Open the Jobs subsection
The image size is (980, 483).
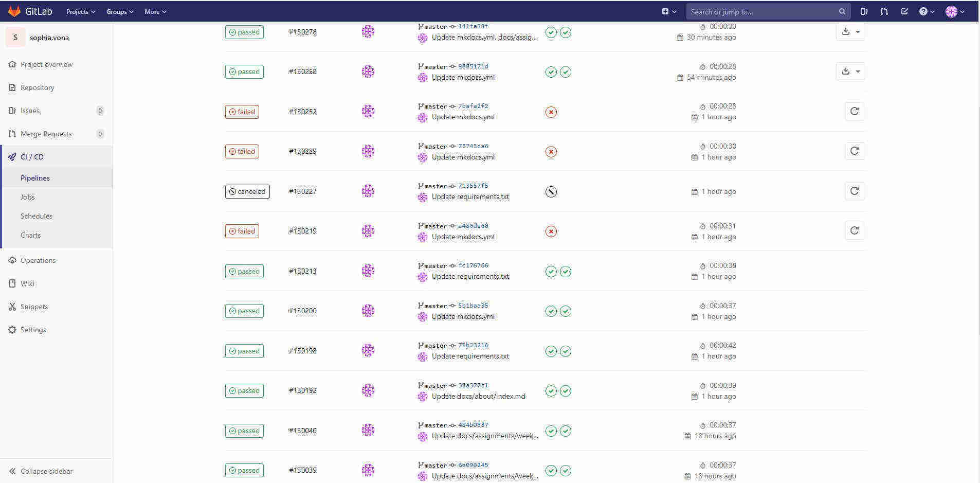click(27, 197)
